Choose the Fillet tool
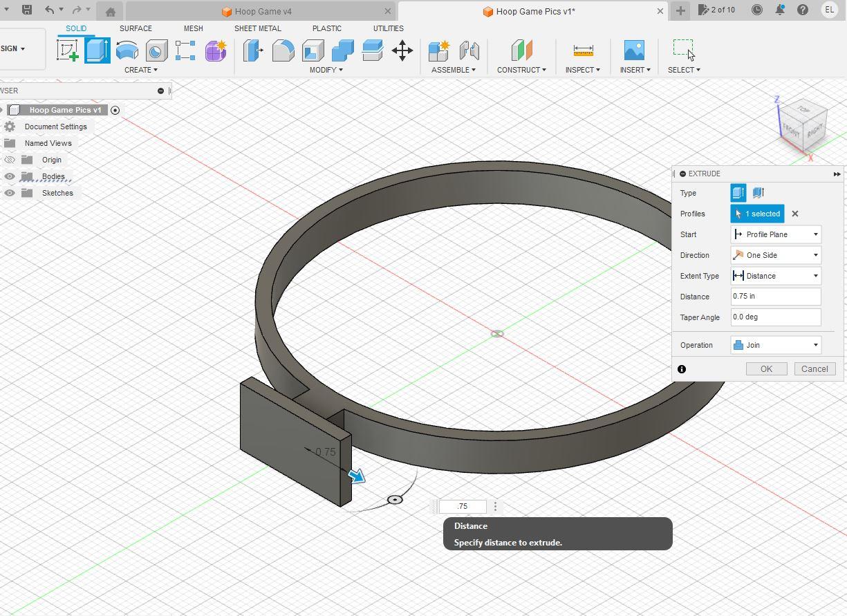This screenshot has height=616, width=847. tap(283, 50)
